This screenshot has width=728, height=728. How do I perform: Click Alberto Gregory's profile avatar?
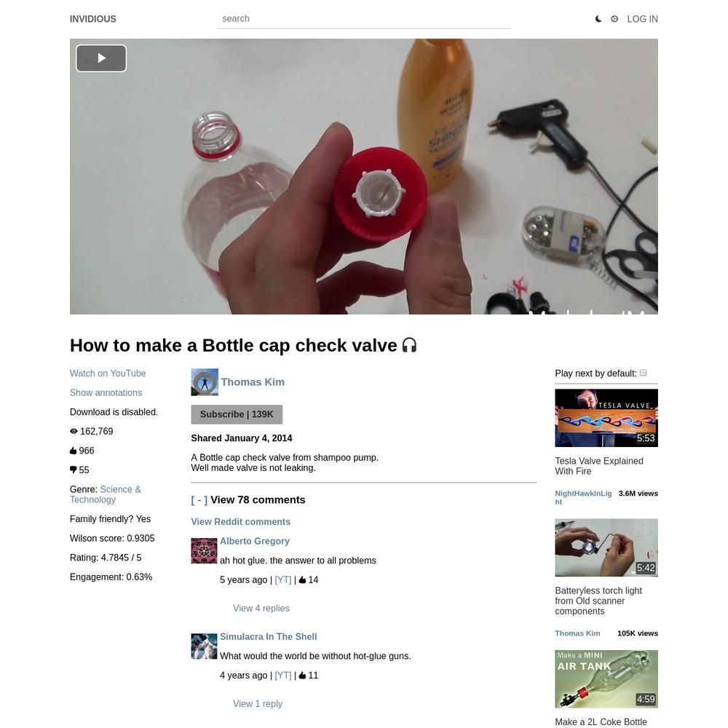[x=205, y=551]
